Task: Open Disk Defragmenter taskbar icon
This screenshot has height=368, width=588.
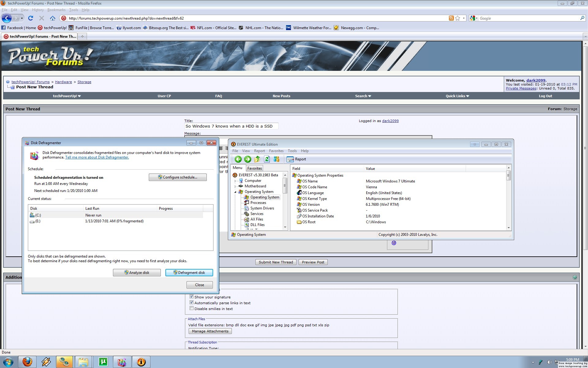Action: tap(122, 362)
